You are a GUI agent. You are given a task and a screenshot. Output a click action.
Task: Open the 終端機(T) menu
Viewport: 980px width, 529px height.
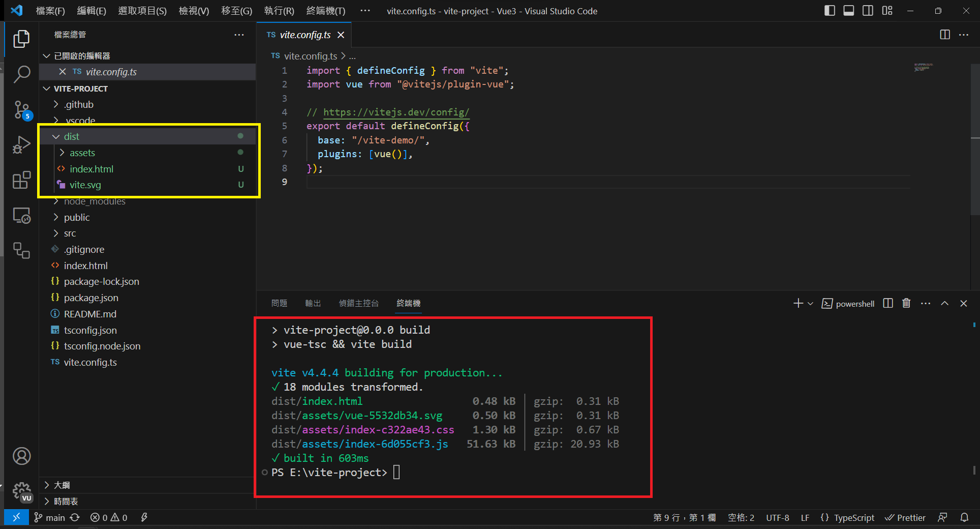(x=326, y=11)
